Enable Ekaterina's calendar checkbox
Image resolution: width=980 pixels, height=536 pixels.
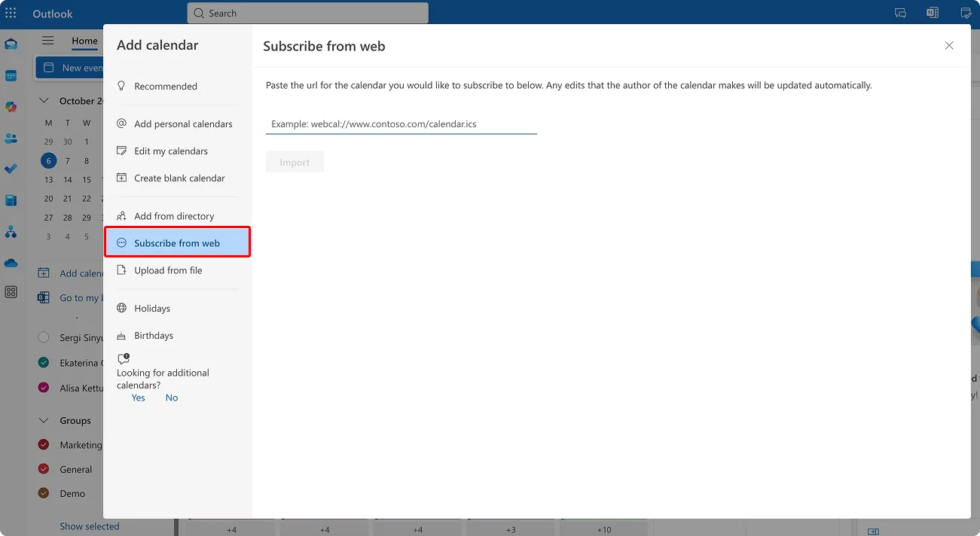click(x=43, y=362)
